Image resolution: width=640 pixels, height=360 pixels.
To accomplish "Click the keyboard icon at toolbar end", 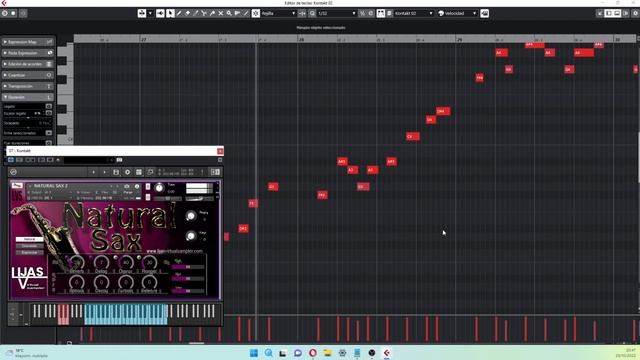I will click(484, 13).
